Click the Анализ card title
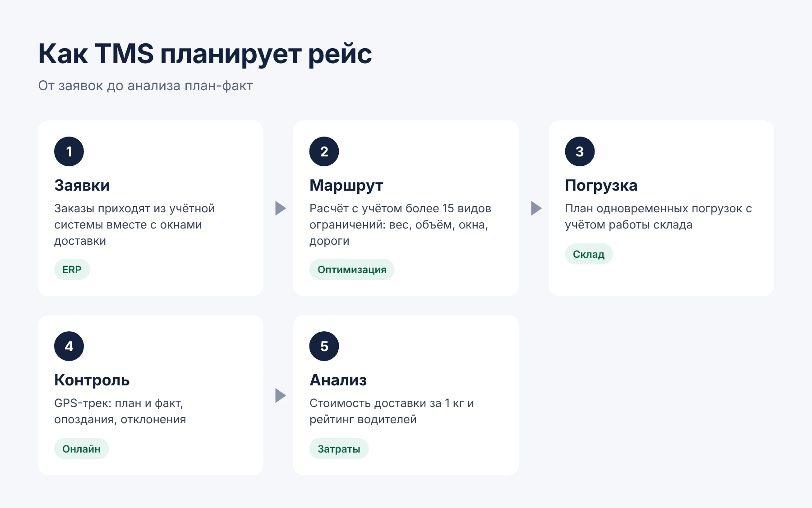This screenshot has height=508, width=812. pyautogui.click(x=338, y=380)
